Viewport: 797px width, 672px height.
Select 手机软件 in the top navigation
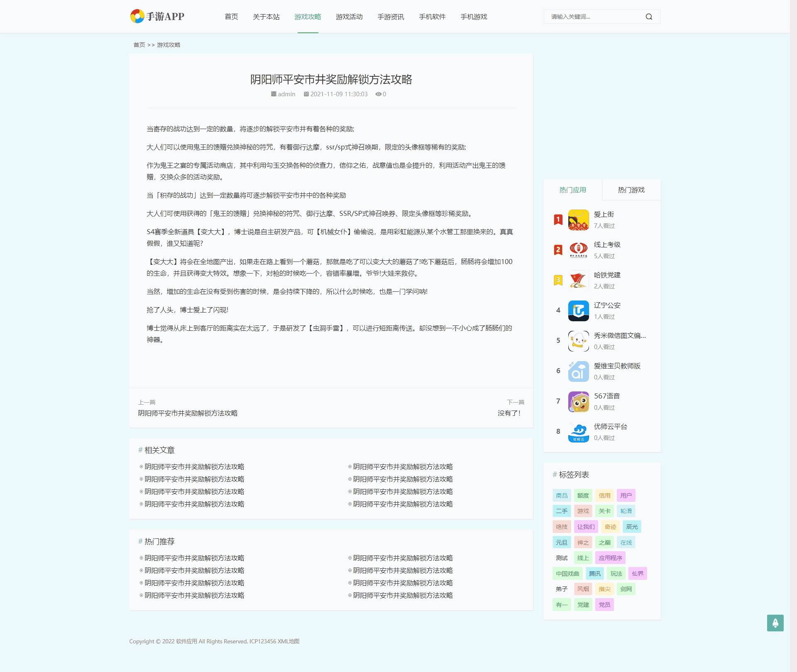point(432,17)
